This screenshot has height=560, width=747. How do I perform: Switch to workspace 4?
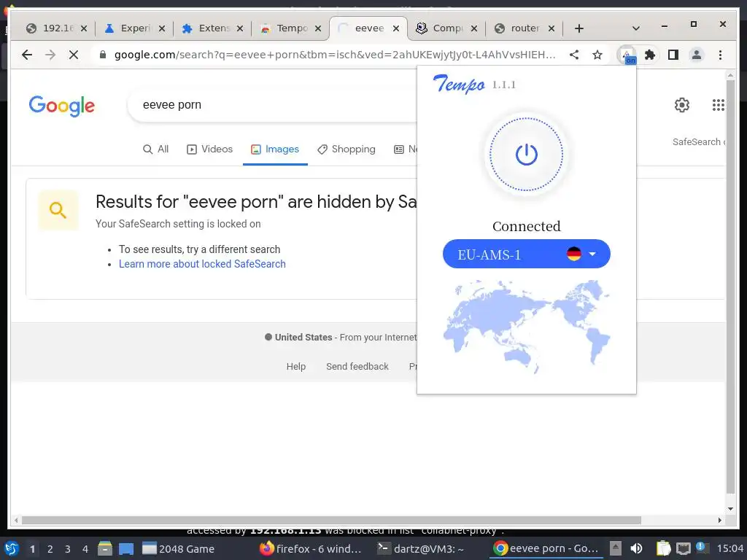[x=85, y=549]
